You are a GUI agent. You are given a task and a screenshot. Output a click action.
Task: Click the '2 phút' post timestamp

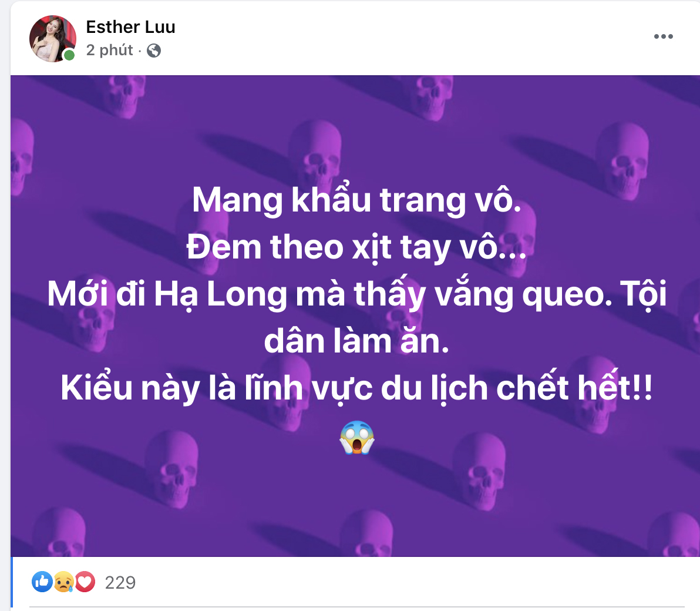pyautogui.click(x=109, y=50)
